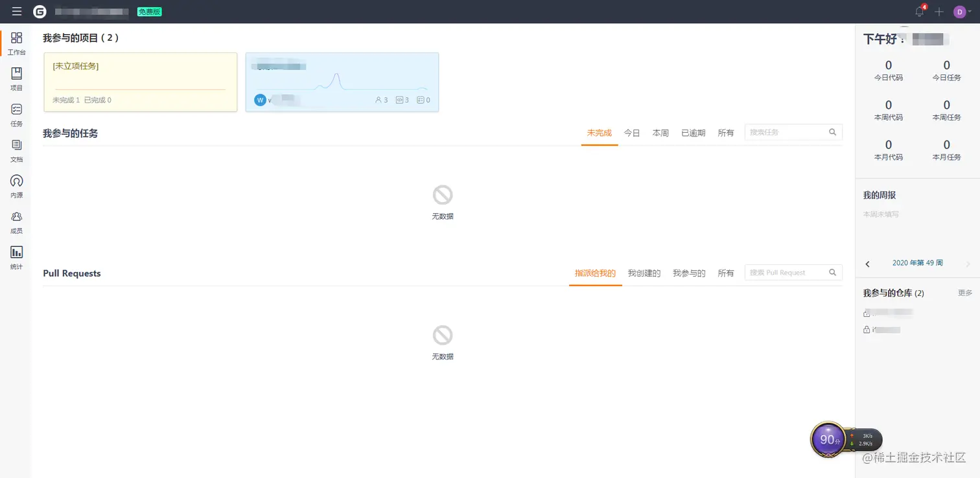Viewport: 980px width, 478px height.
Task: Click the 2020 年第 49 周 label
Action: (918, 263)
